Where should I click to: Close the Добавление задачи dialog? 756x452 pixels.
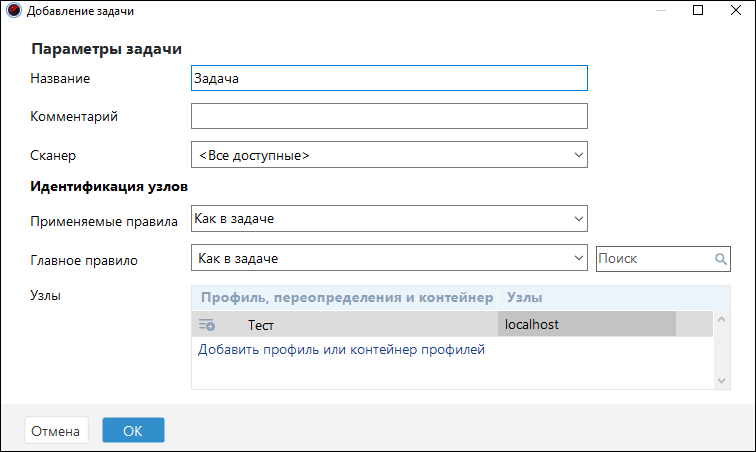736,10
